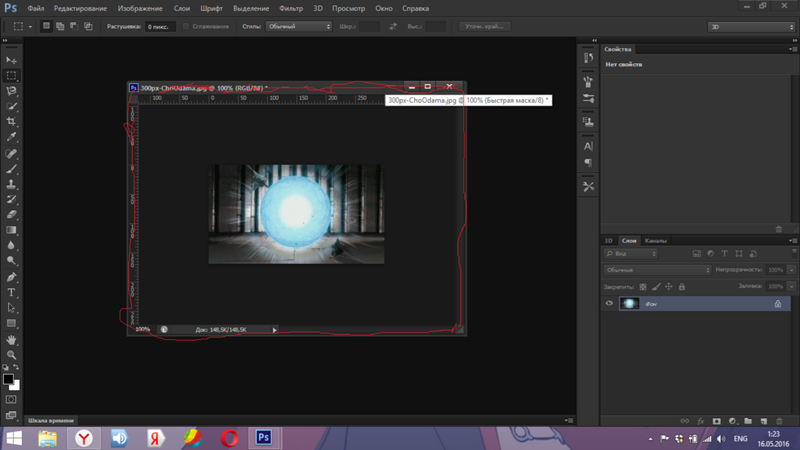The width and height of the screenshot is (800, 450).
Task: Select the Move tool
Action: pos(11,60)
